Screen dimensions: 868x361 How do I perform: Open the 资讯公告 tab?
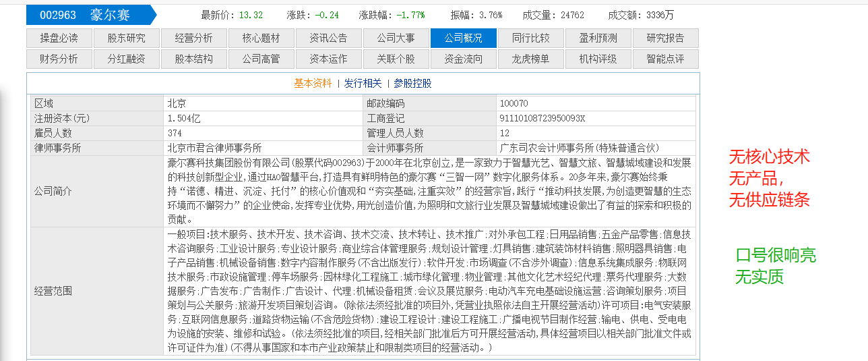click(329, 38)
